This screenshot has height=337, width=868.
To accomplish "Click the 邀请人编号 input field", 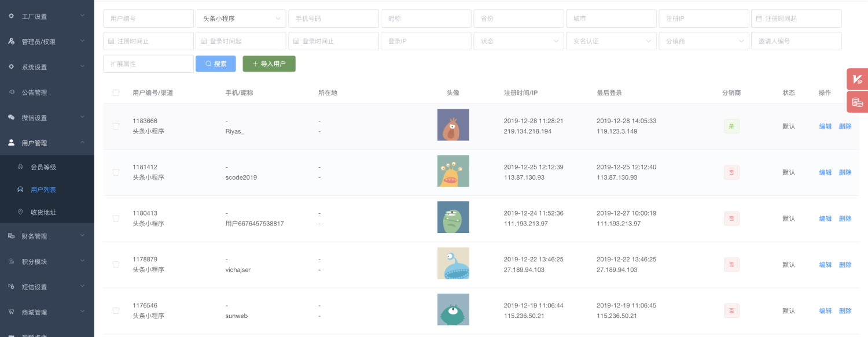I will (x=796, y=41).
